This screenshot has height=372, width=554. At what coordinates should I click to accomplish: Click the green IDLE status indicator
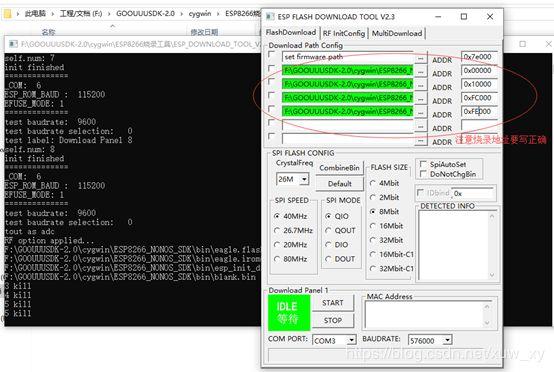(289, 313)
